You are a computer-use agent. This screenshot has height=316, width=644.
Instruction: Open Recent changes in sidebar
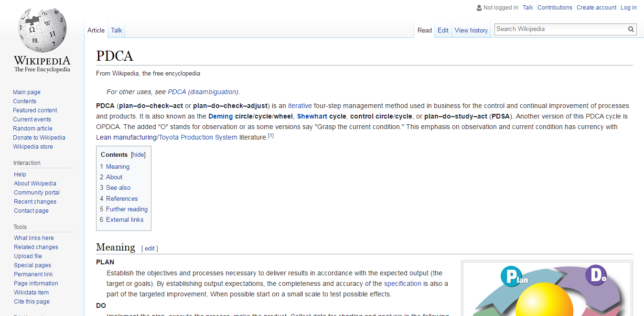[x=35, y=202]
